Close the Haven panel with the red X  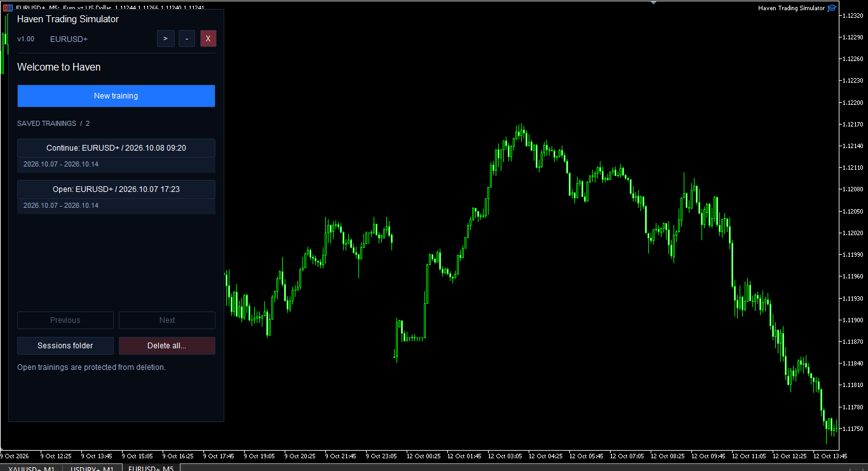pos(208,39)
